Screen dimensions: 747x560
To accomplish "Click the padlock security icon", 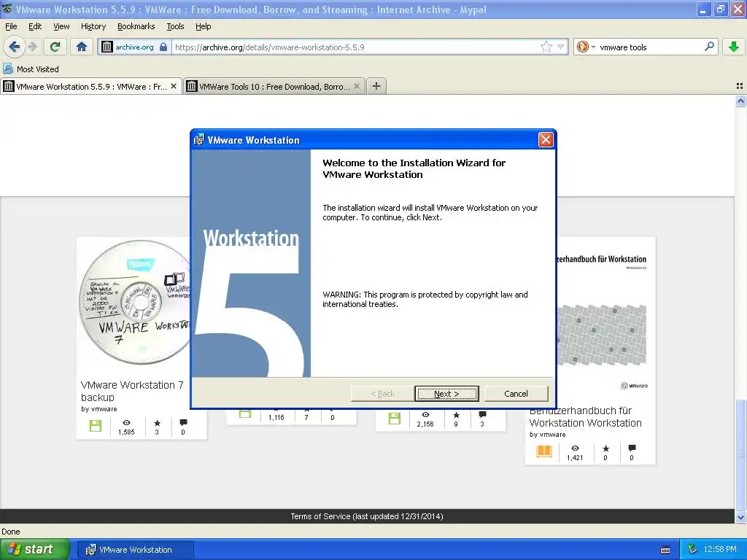I will tap(163, 47).
